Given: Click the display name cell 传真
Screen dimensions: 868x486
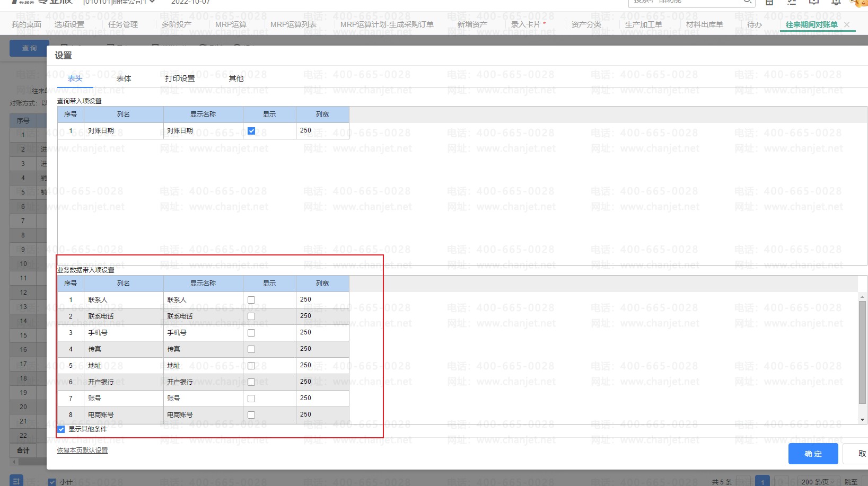Looking at the screenshot, I should (x=203, y=349).
